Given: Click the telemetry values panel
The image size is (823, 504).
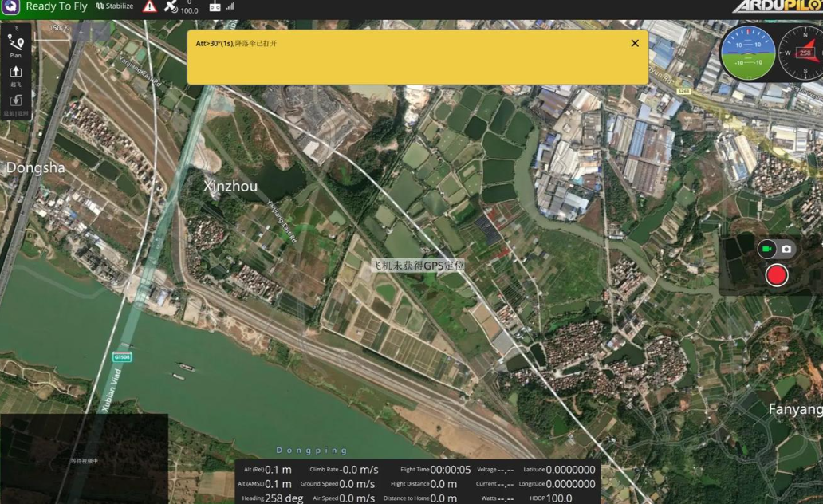Looking at the screenshot, I should click(417, 482).
